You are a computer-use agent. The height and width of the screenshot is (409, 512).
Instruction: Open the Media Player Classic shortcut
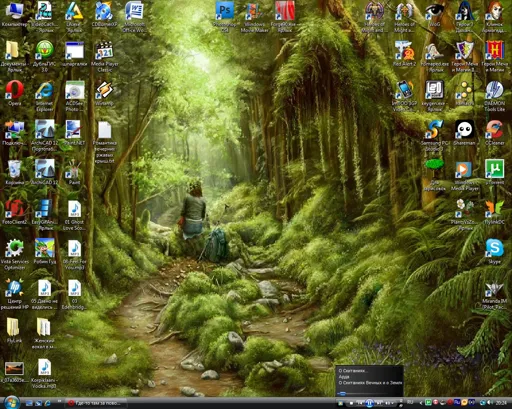click(x=104, y=57)
